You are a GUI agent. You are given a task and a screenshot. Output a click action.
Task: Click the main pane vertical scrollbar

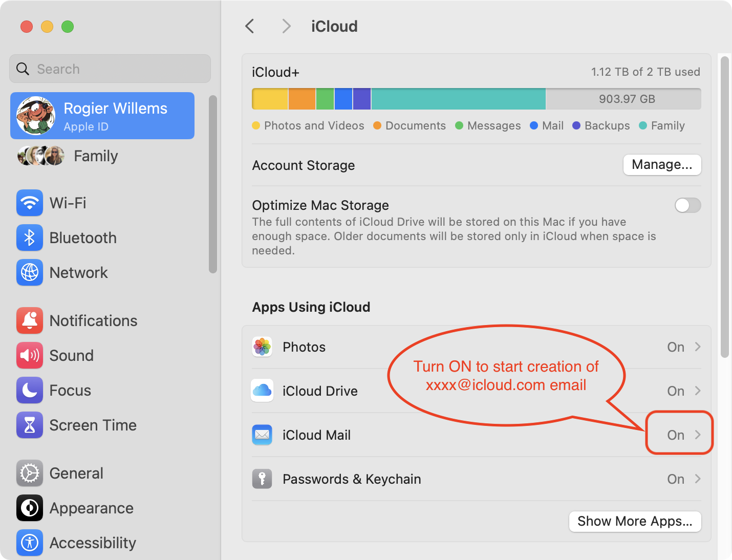[724, 207]
